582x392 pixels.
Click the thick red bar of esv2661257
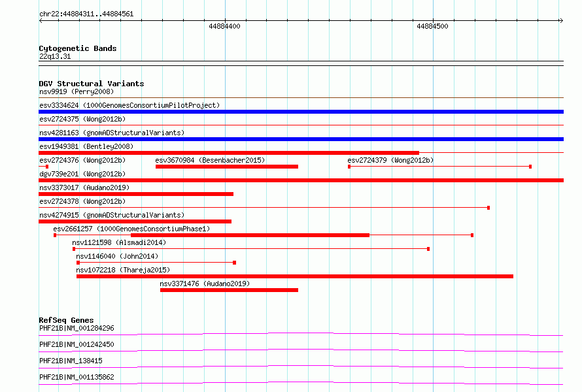[x=250, y=235]
